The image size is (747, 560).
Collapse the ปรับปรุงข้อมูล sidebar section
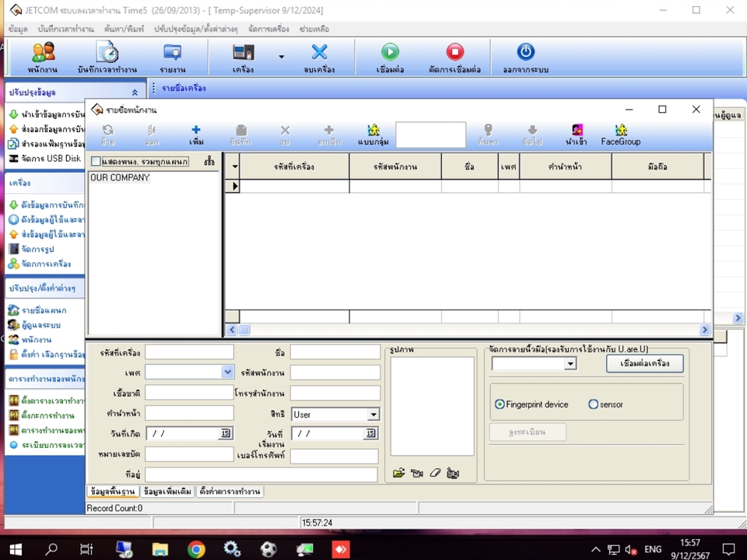(x=135, y=93)
